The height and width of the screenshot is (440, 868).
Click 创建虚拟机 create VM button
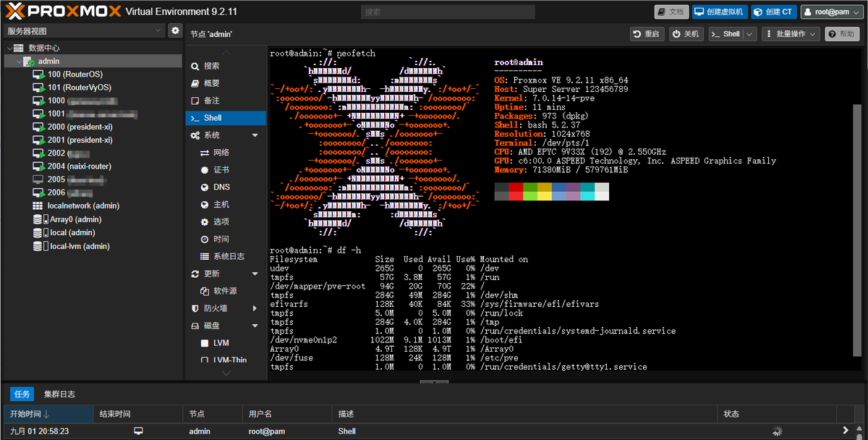(x=719, y=12)
